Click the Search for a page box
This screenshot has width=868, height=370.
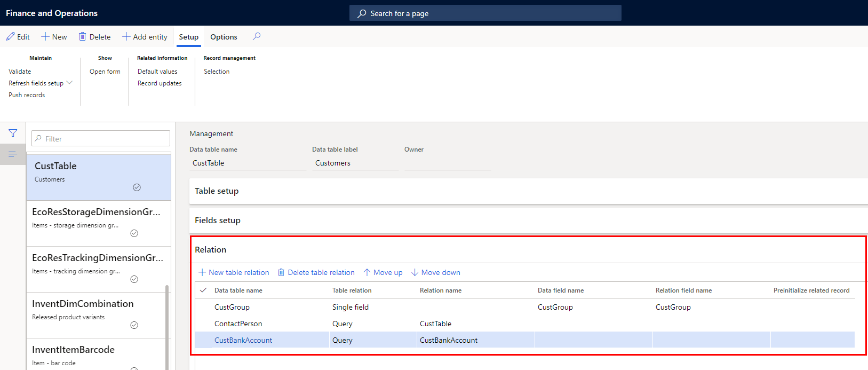click(x=485, y=13)
